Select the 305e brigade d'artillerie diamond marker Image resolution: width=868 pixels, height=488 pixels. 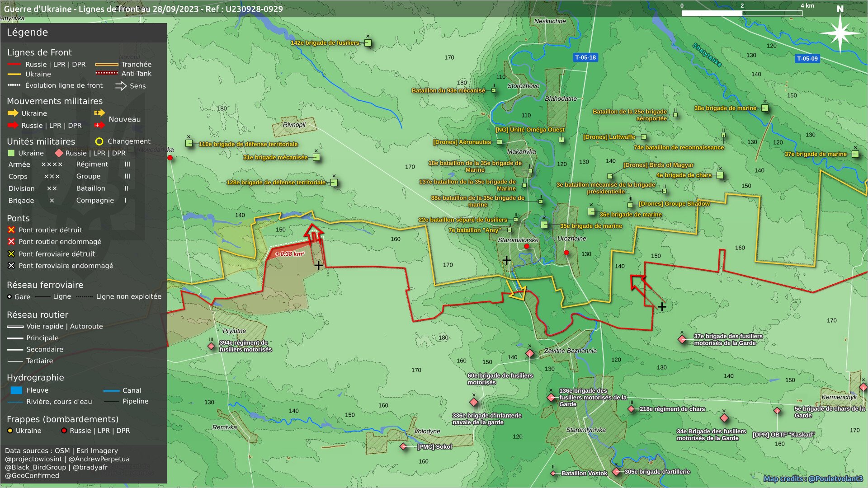[616, 472]
